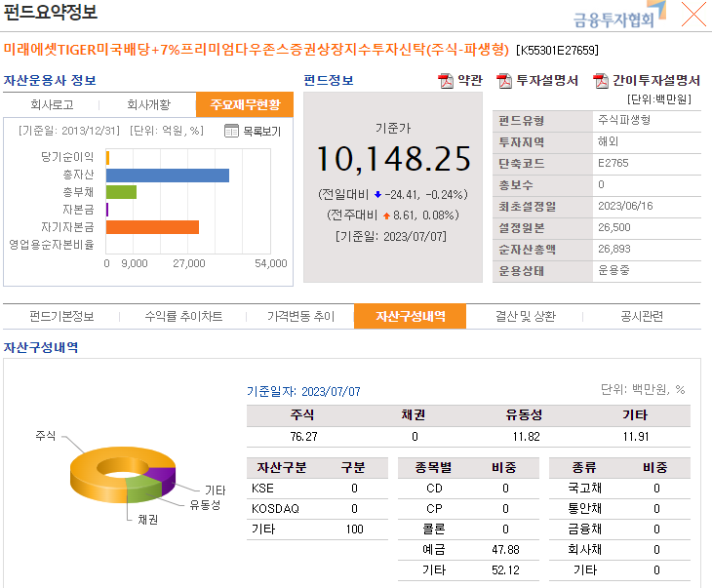Click the 국고채 row label
This screenshot has height=588, width=712.
point(584,489)
